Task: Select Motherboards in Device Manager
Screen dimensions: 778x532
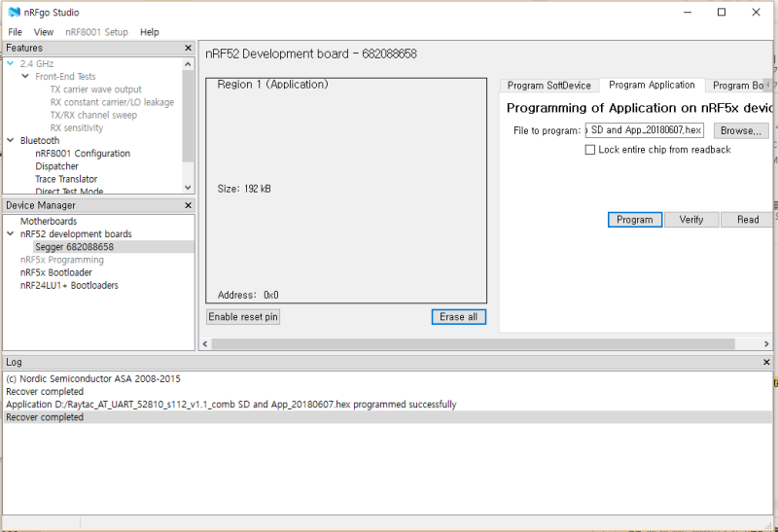Action: [x=49, y=222]
